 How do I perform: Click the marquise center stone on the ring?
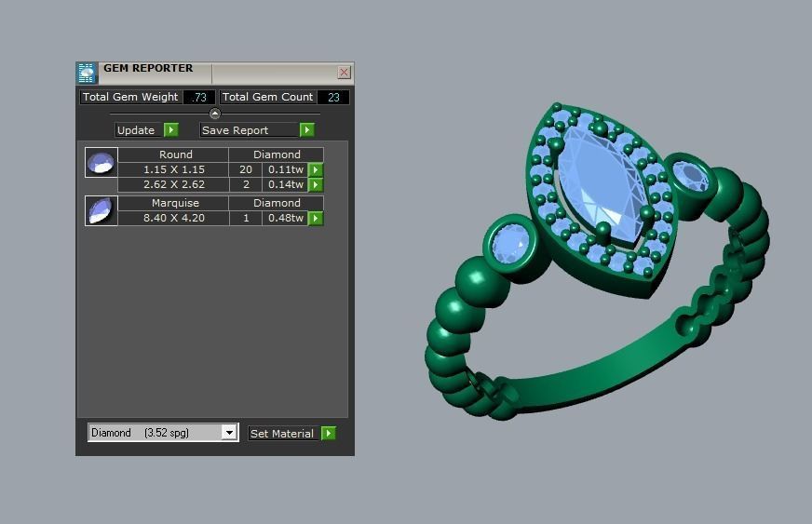coord(602,183)
